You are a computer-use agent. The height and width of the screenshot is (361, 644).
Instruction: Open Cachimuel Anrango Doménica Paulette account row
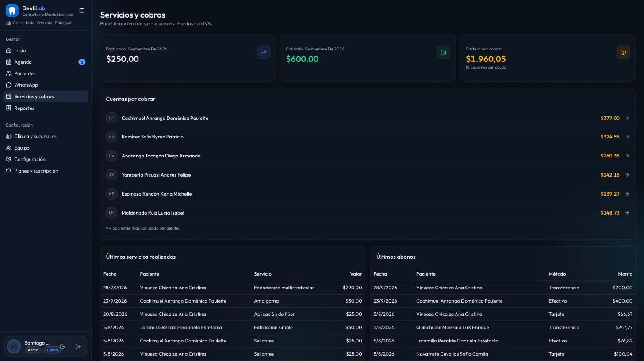(x=368, y=118)
